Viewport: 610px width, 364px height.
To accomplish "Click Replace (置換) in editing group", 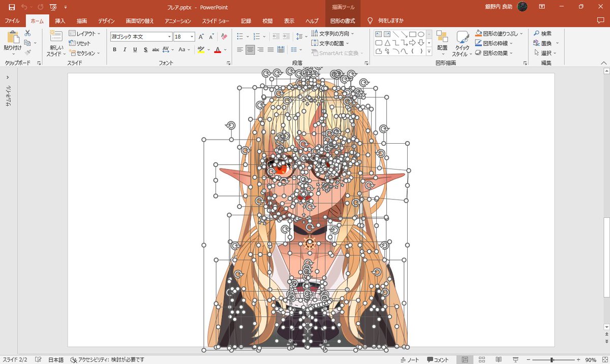I will pos(542,43).
